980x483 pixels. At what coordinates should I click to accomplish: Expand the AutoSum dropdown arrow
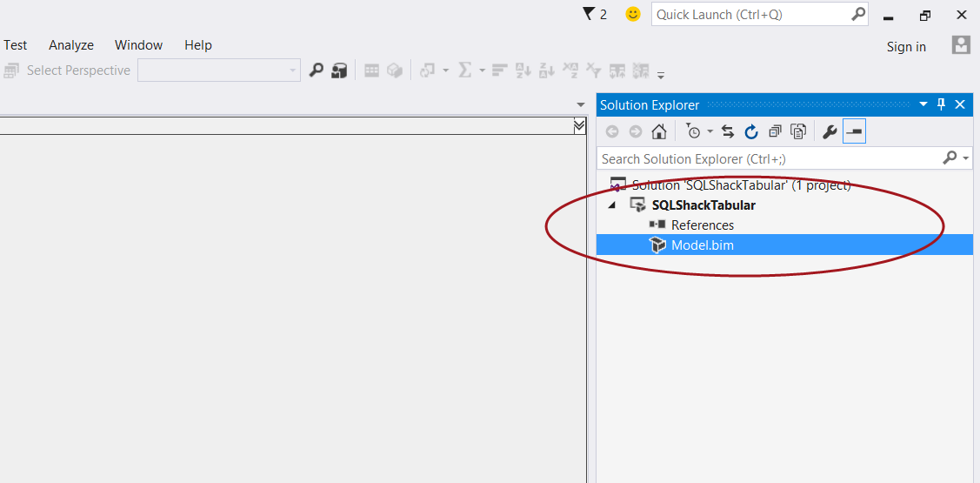[x=482, y=70]
